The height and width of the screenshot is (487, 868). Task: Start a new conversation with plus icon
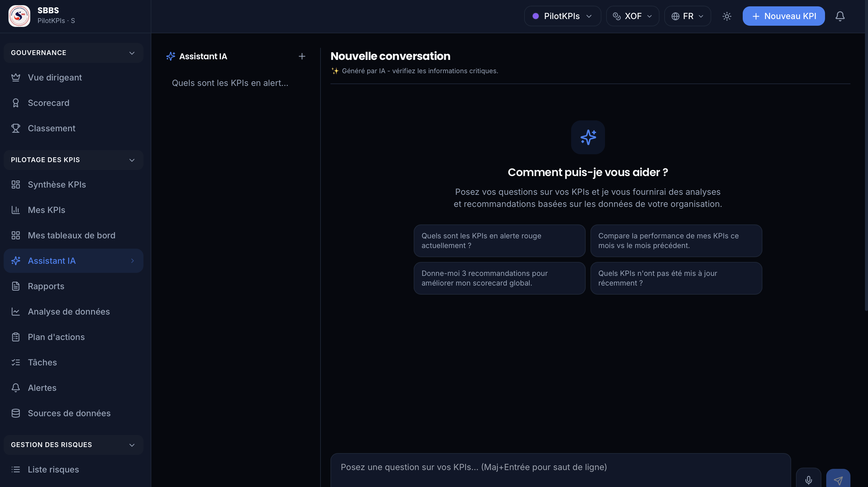(302, 56)
